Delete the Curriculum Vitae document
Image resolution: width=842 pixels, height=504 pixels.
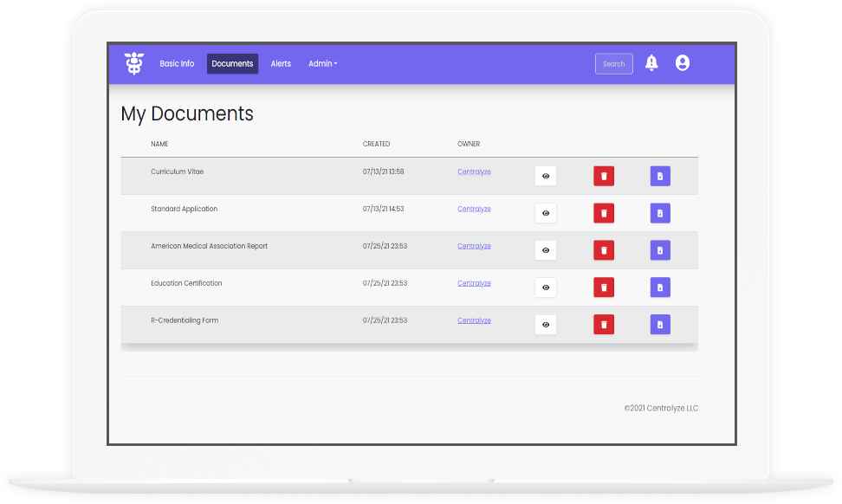tap(604, 176)
